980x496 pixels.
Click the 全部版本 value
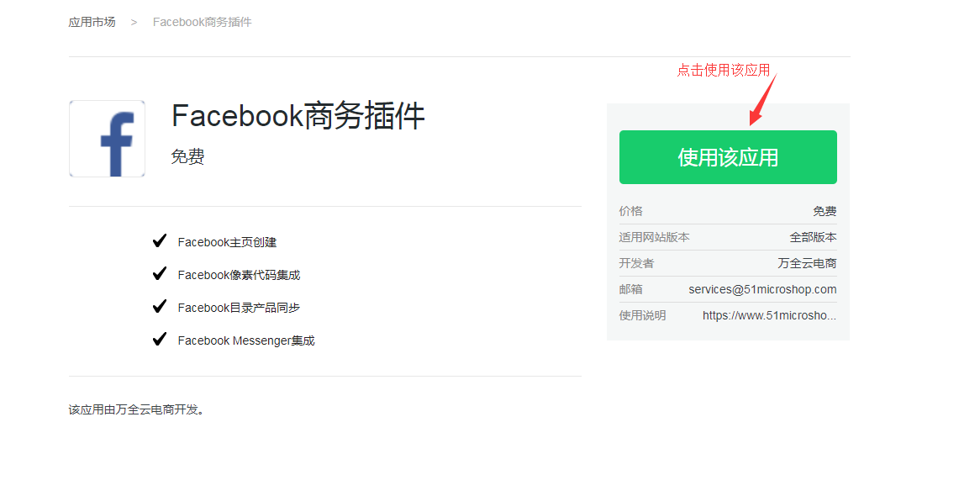(x=813, y=237)
